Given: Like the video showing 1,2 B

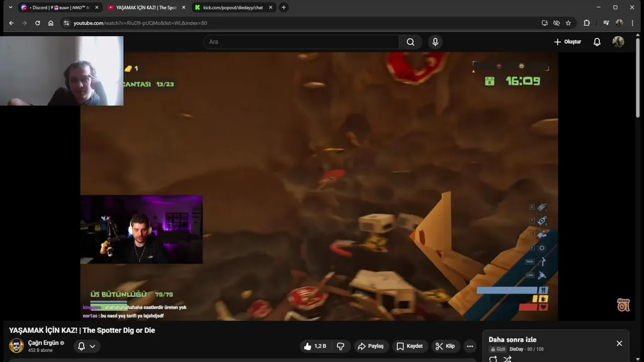Looking at the screenshot, I should click(x=315, y=346).
